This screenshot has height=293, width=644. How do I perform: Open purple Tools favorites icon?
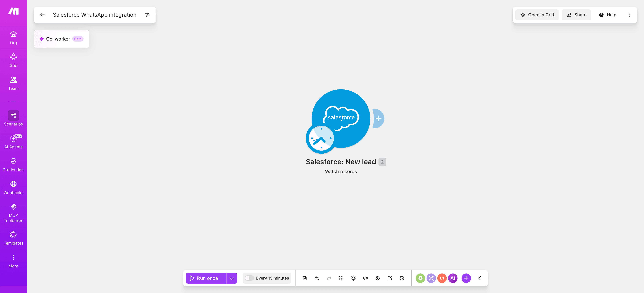[x=431, y=278]
